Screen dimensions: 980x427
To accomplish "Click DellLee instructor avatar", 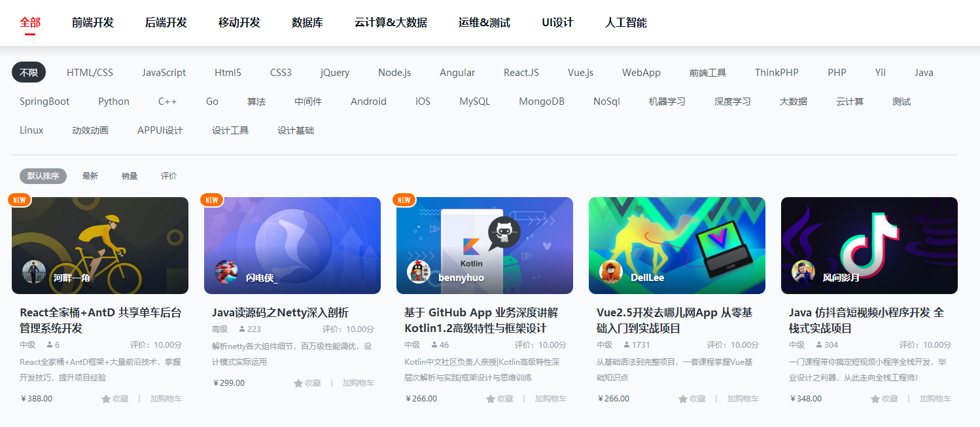I will (611, 272).
